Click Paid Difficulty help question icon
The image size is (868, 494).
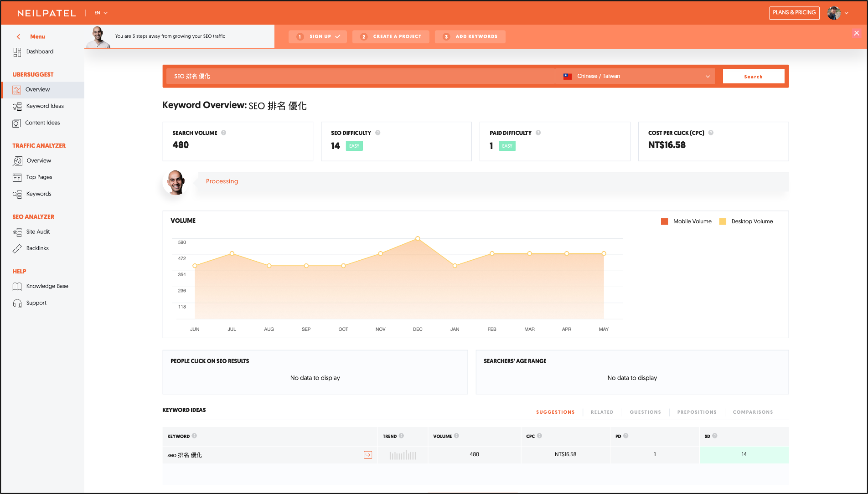point(538,133)
